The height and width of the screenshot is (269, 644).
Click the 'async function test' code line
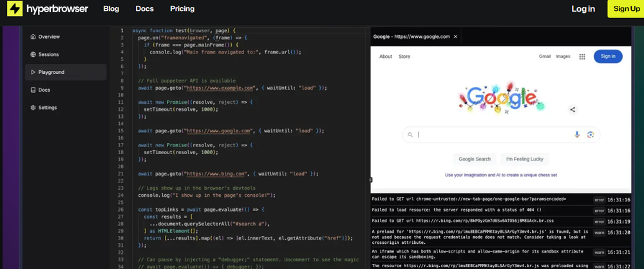tap(184, 30)
